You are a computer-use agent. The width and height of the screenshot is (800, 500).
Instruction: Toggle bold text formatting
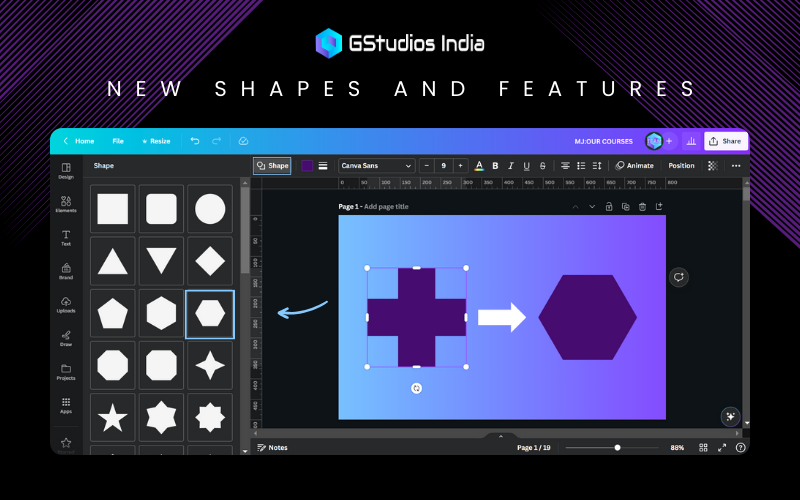[x=495, y=166]
